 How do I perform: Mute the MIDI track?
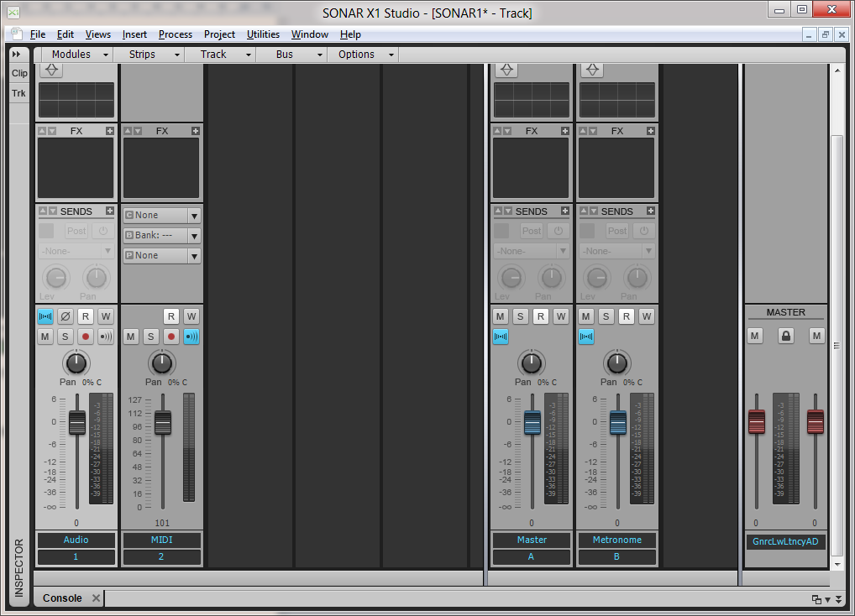coord(131,337)
